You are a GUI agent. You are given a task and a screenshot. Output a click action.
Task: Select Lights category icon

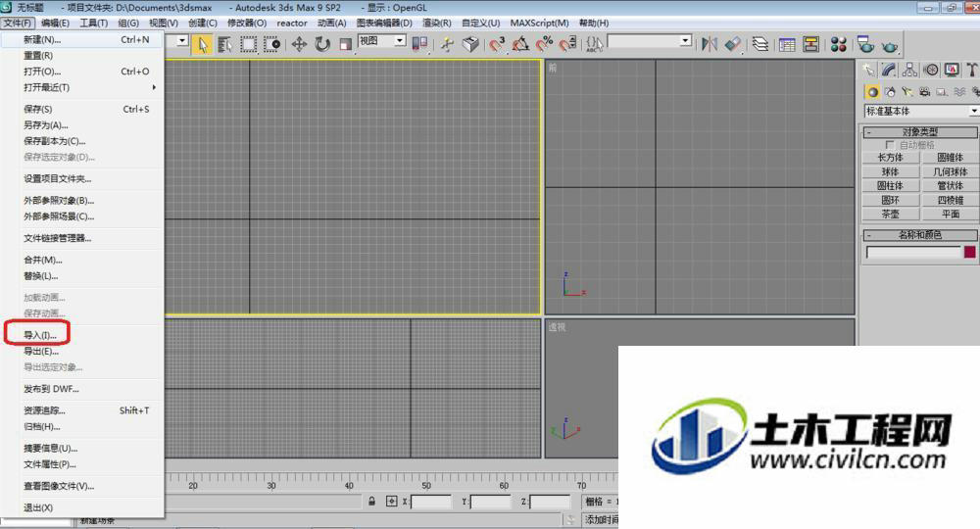tap(906, 92)
